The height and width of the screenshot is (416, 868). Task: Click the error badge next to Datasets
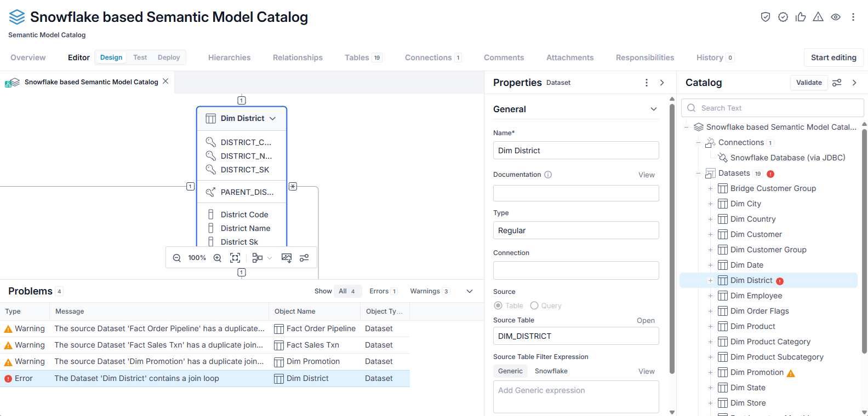point(770,174)
